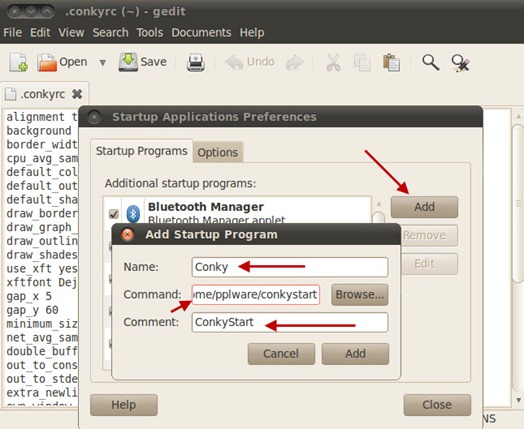Close the .conkyrc tab with the X
The image size is (524, 429).
[77, 94]
